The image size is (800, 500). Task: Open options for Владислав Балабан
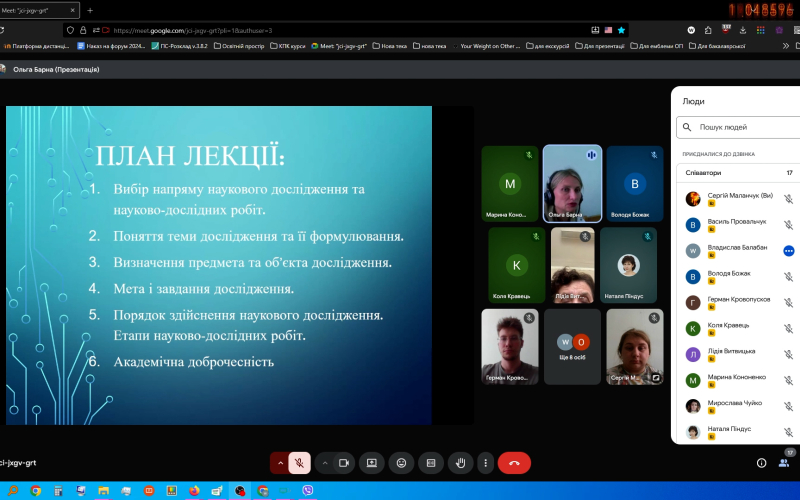coord(788,250)
